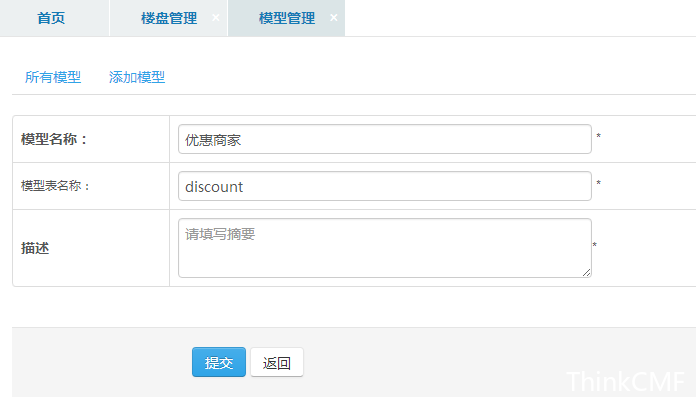This screenshot has width=696, height=408.
Task: Grab the textarea resize handle corner
Action: coord(586,273)
